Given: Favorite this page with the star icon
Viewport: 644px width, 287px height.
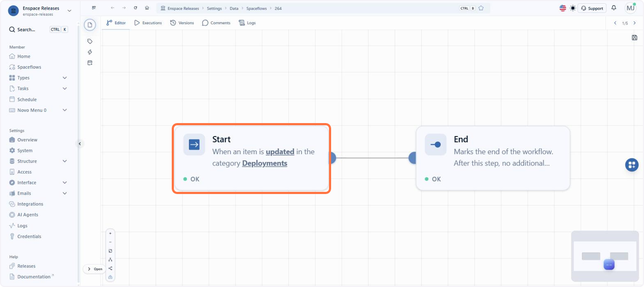Looking at the screenshot, I should [x=481, y=8].
